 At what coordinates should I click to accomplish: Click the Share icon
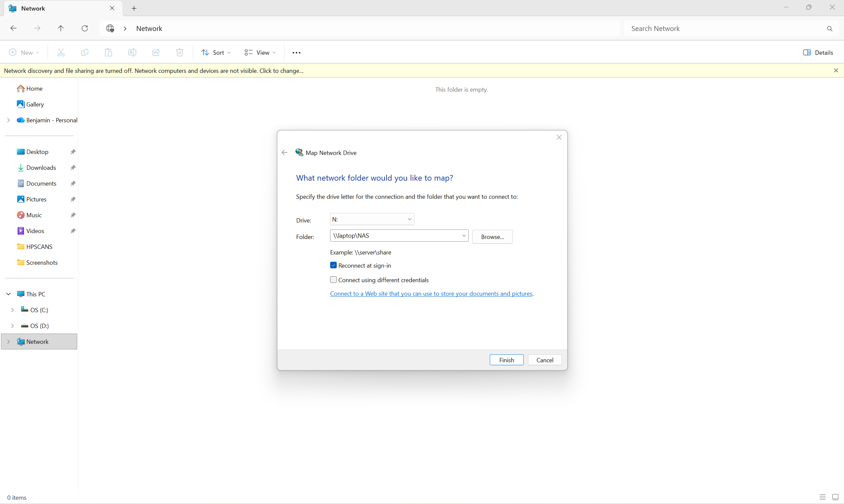[x=156, y=52]
